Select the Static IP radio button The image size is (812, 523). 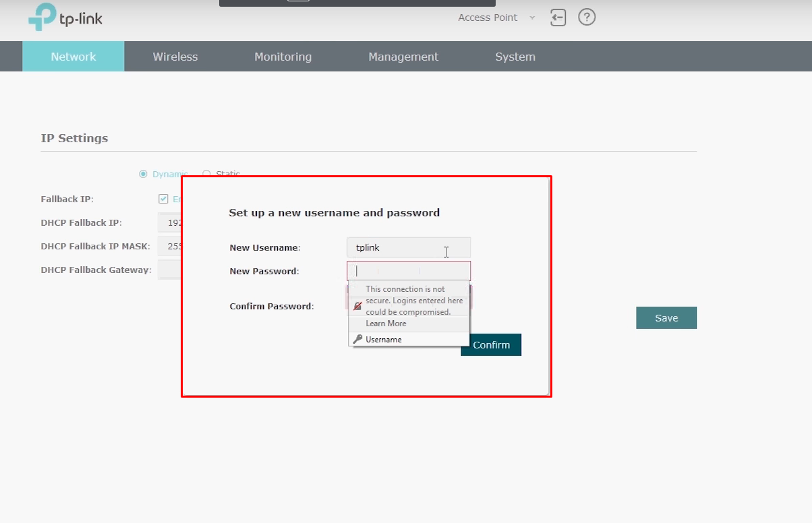pos(207,174)
